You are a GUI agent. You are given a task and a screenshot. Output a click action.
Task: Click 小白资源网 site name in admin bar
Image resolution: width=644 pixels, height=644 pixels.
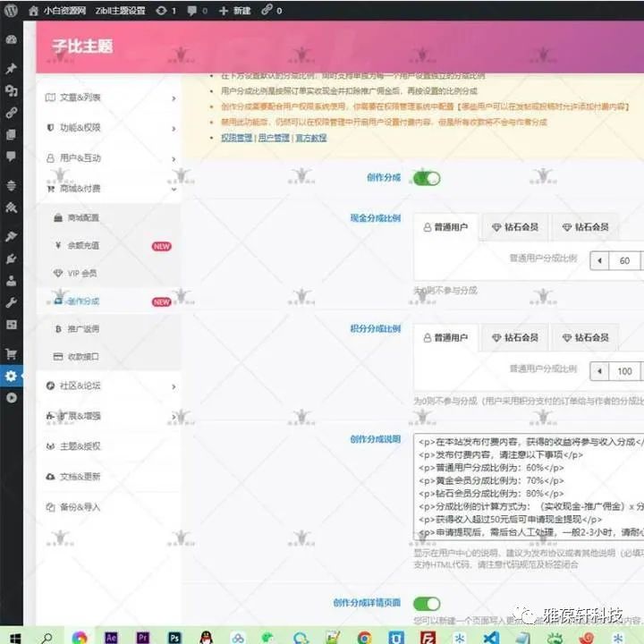coord(57,11)
